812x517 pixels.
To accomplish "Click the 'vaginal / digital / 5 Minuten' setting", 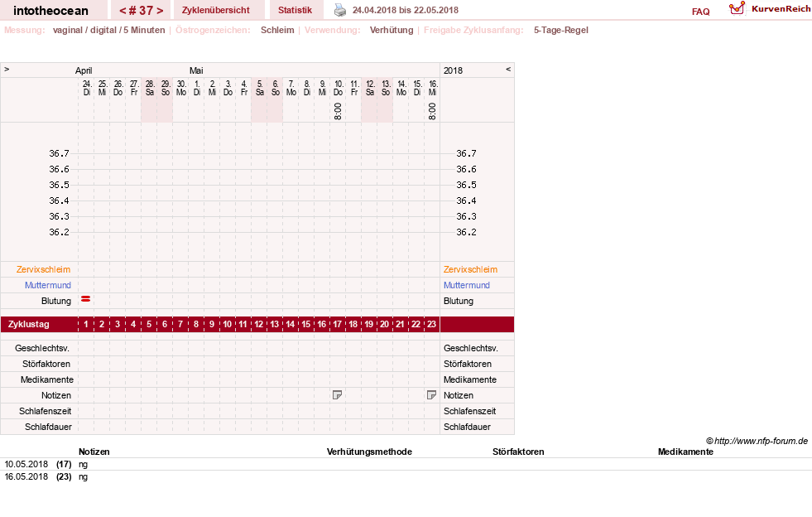I will point(108,30).
